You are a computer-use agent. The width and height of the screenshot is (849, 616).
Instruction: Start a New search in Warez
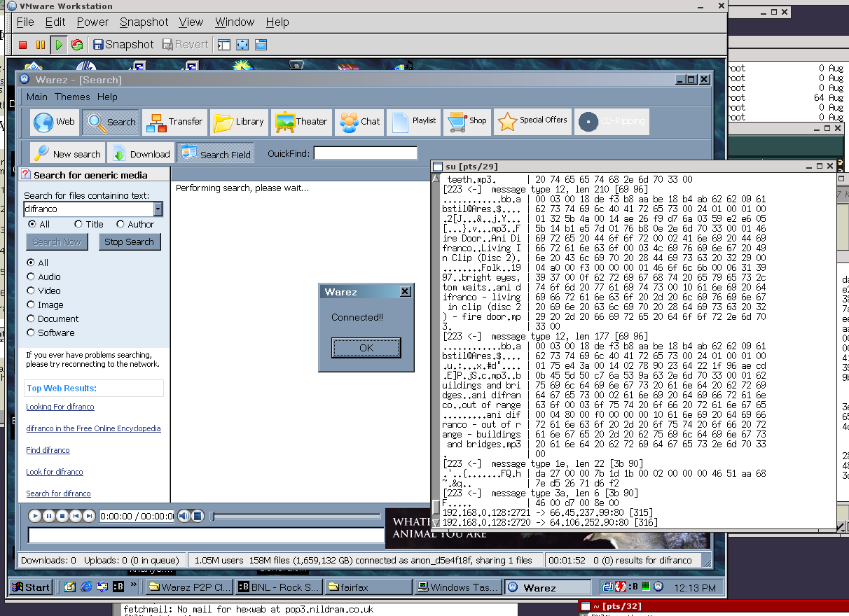[67, 154]
